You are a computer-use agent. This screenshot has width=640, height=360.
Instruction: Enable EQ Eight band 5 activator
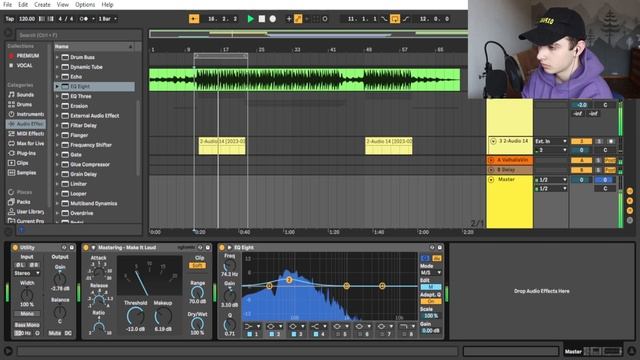coord(337,334)
